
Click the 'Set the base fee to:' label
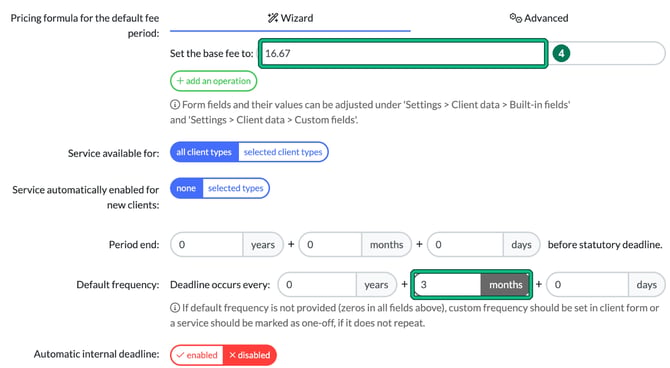pos(212,54)
